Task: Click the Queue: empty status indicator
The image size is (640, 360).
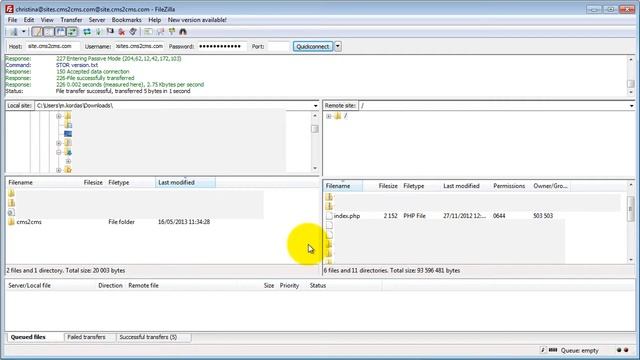Action: point(580,351)
